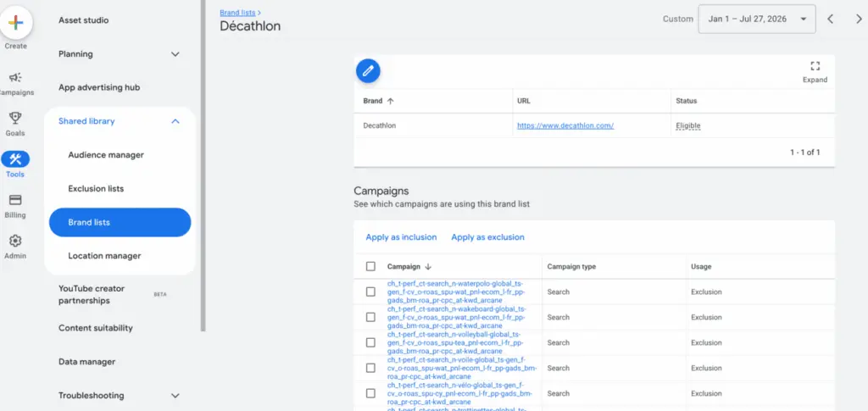Click '1 - 1 of 1' pagination text
This screenshot has width=868, height=411.
point(805,153)
